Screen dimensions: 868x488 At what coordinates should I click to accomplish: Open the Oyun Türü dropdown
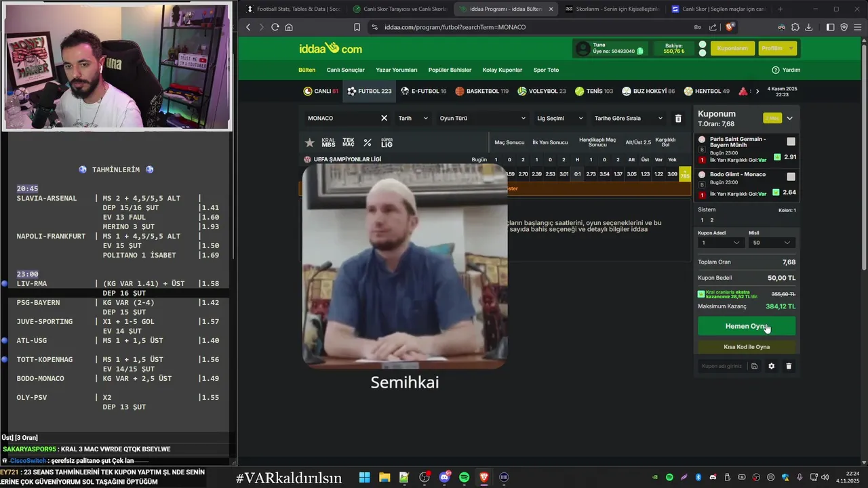tap(483, 118)
